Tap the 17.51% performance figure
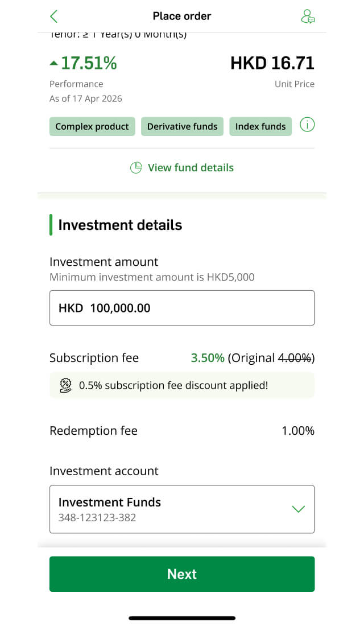This screenshot has width=364, height=626. pyautogui.click(x=89, y=63)
